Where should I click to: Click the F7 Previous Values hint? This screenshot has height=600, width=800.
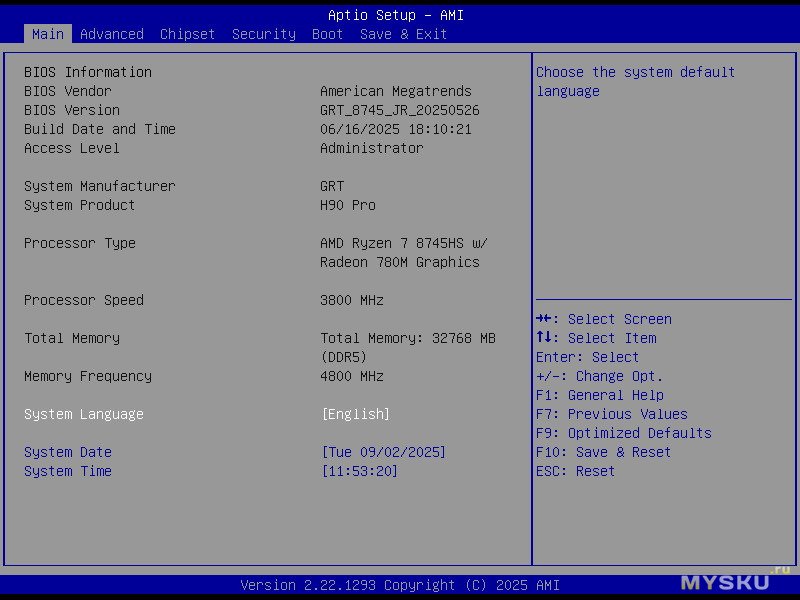[611, 414]
